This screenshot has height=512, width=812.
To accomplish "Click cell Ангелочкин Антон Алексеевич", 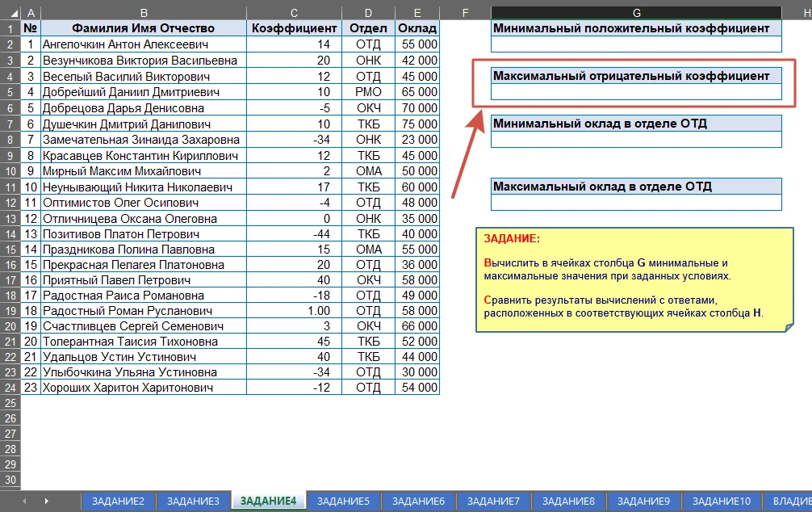I will click(x=144, y=44).
